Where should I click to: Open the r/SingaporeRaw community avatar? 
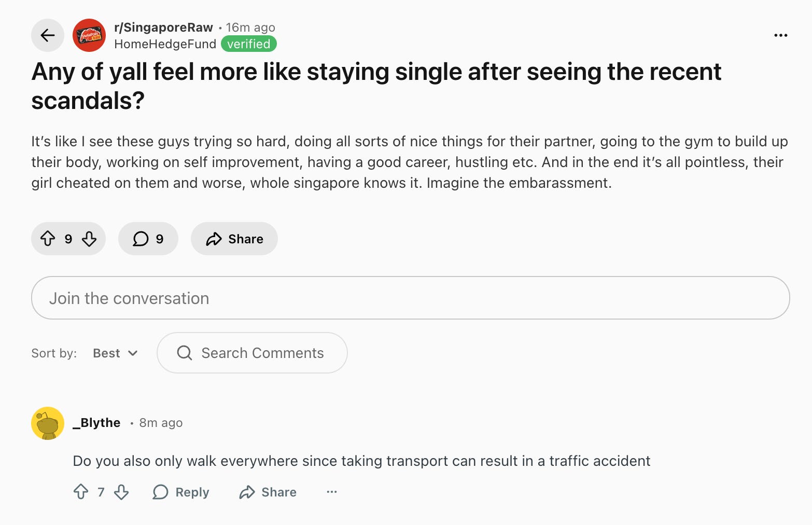89,35
